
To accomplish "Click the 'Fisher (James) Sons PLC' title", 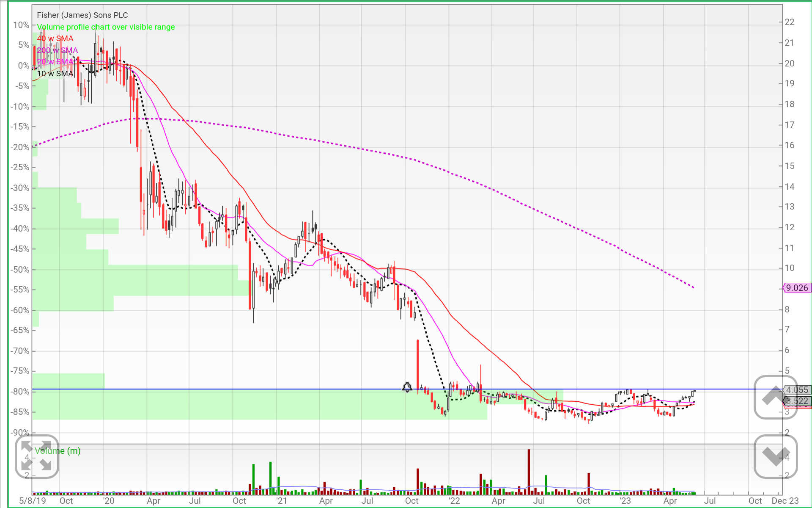I will [x=82, y=15].
